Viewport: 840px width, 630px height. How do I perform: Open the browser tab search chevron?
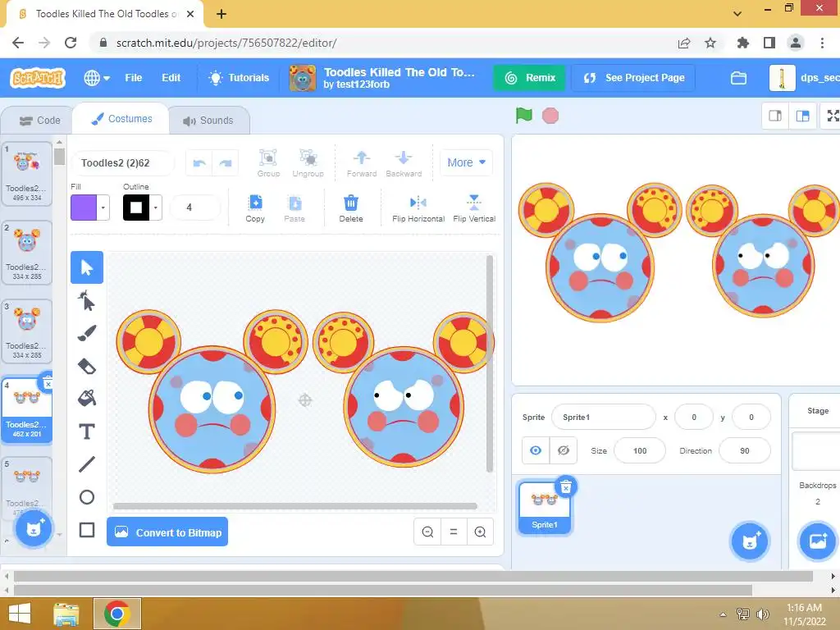(737, 13)
